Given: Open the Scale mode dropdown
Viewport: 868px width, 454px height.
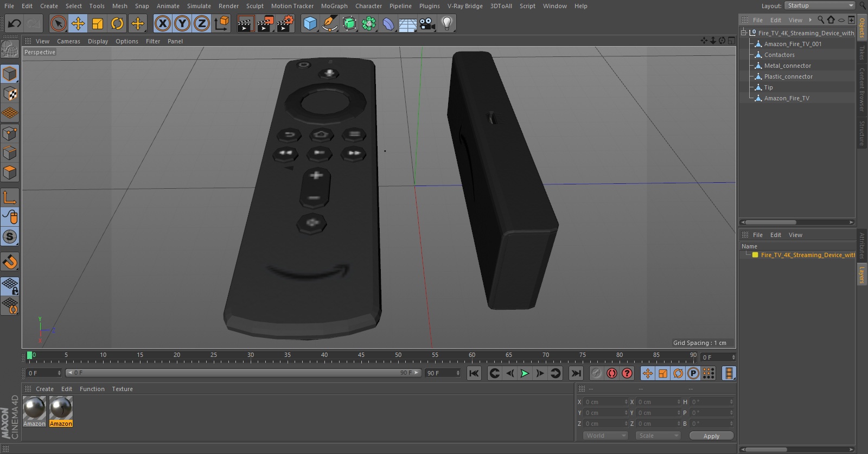Looking at the screenshot, I should tap(658, 436).
